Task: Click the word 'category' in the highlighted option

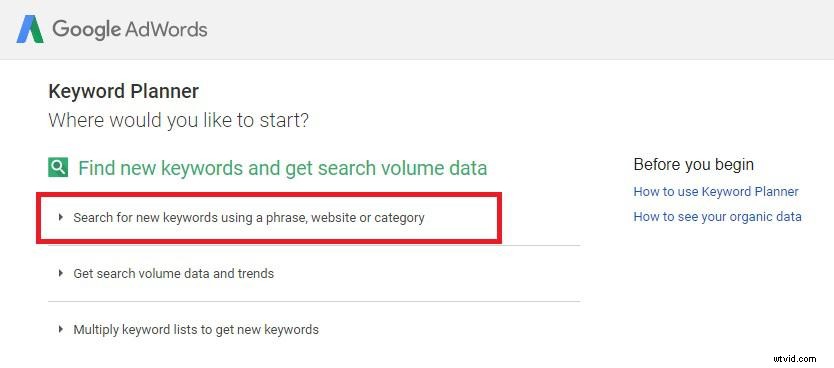Action: [x=399, y=218]
